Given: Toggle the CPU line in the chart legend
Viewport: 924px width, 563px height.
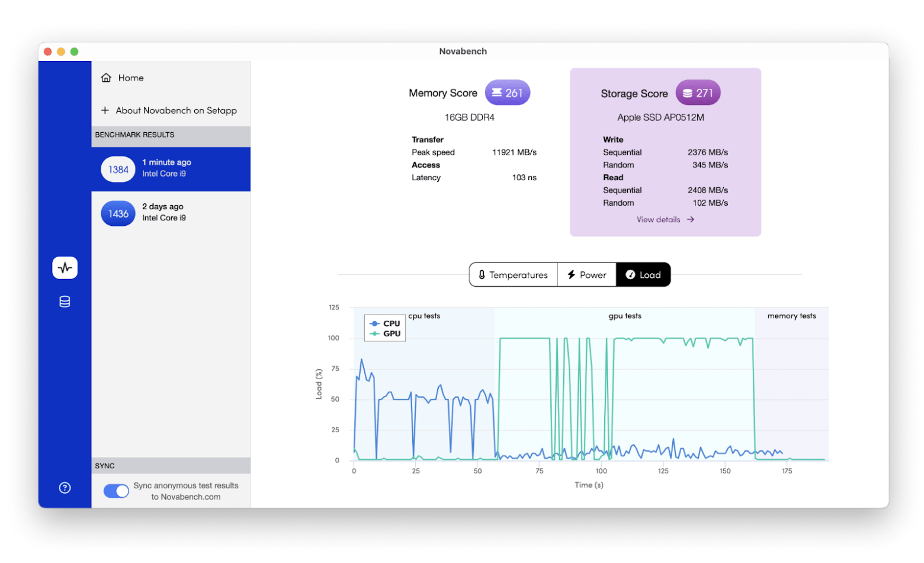Looking at the screenshot, I should pyautogui.click(x=384, y=324).
